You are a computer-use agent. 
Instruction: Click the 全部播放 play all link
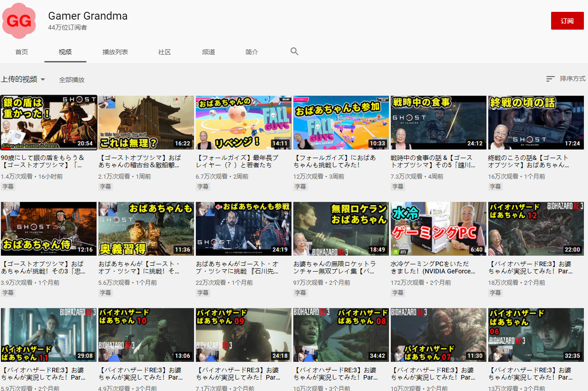pyautogui.click(x=72, y=80)
